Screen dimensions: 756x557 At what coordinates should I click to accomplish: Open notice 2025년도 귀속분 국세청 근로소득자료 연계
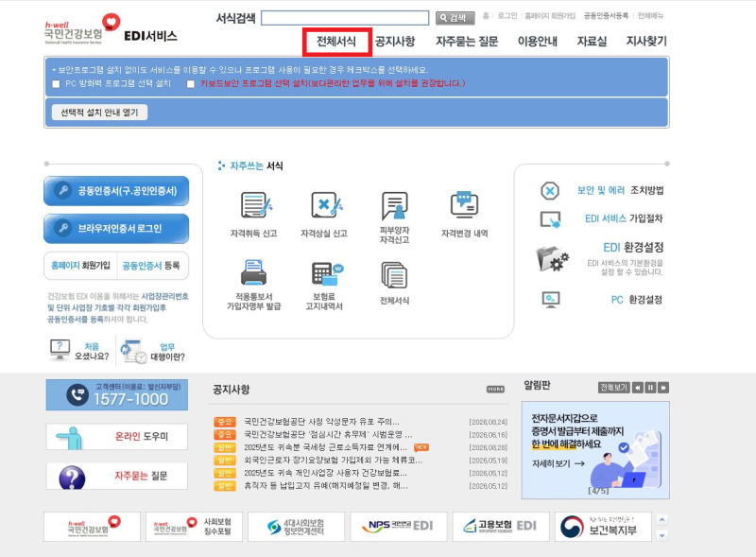325,447
